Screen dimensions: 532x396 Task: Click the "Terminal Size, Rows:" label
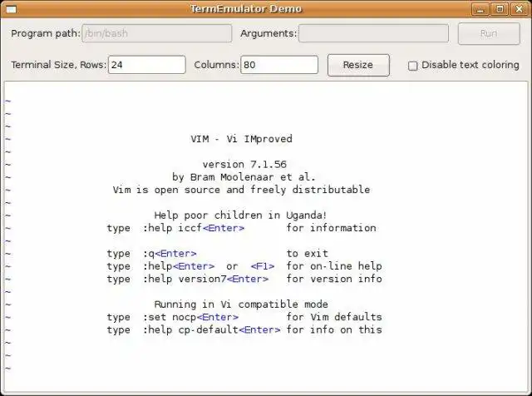pyautogui.click(x=59, y=65)
